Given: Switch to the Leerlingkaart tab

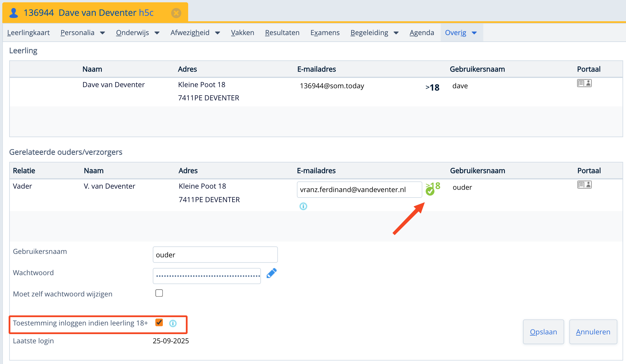Looking at the screenshot, I should (x=28, y=33).
